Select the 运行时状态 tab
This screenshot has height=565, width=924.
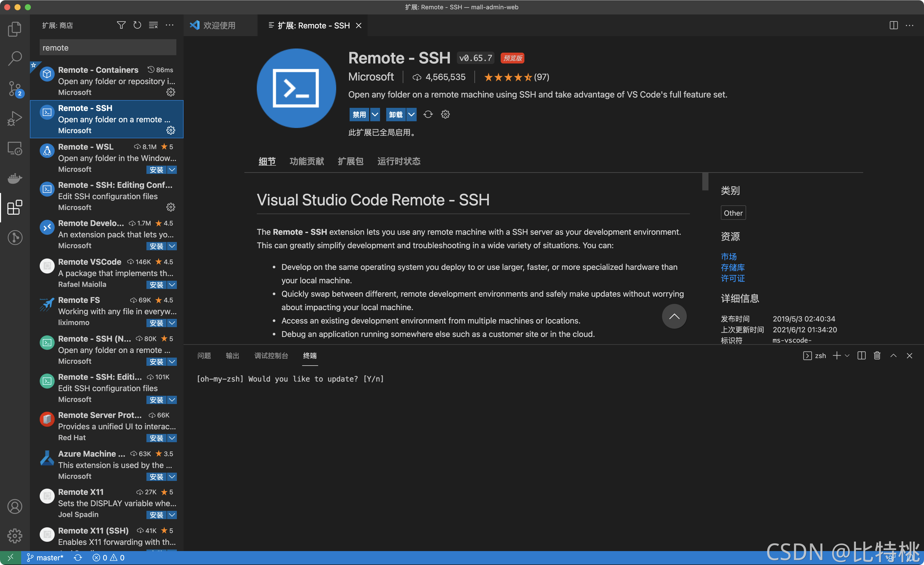pos(399,162)
